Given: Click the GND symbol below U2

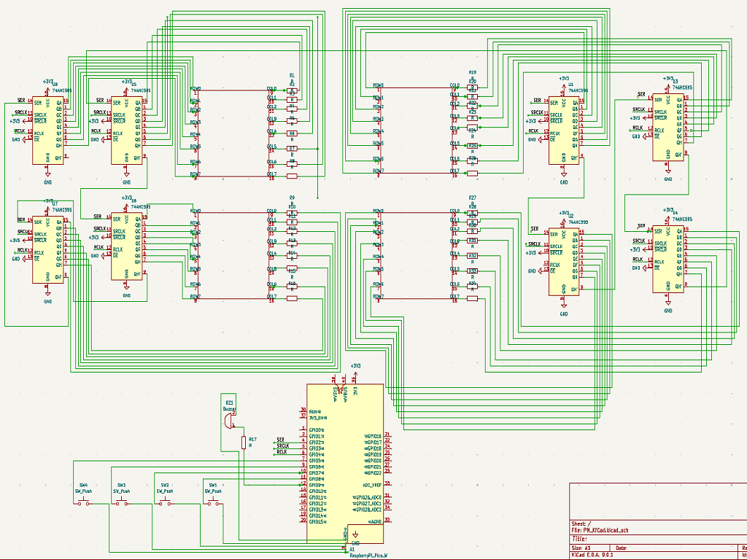Looking at the screenshot, I should (x=564, y=306).
